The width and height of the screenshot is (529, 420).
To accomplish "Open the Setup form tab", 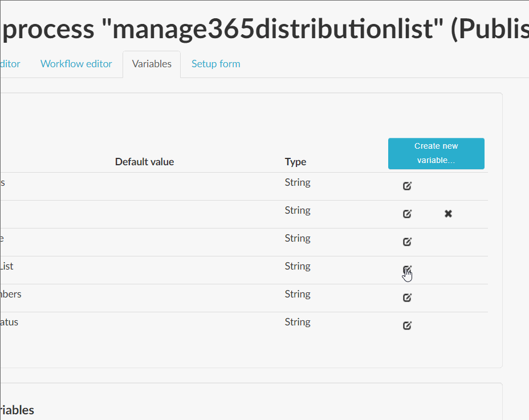I will (x=215, y=64).
